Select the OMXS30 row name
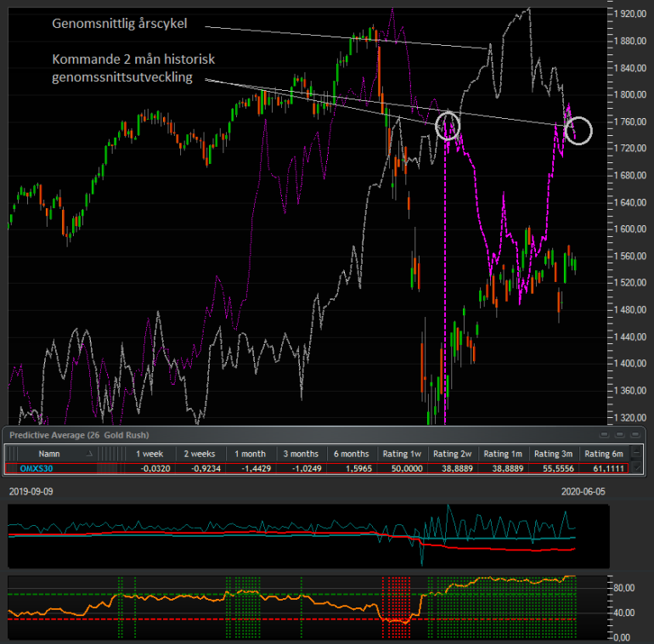The height and width of the screenshot is (644, 654). tap(35, 468)
